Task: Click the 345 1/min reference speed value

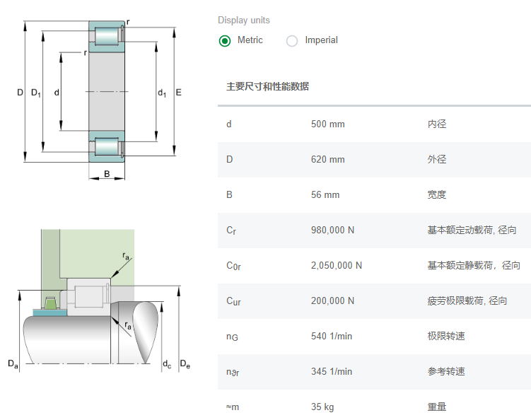Action: (x=332, y=372)
